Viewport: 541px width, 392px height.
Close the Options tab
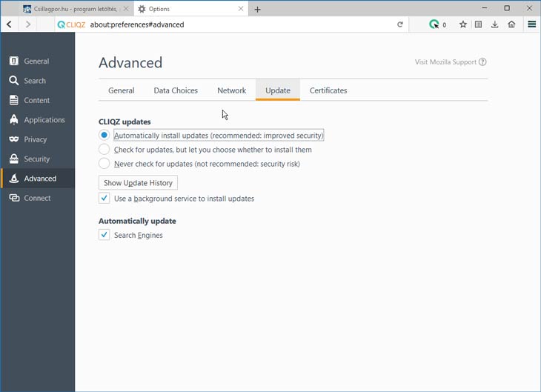point(241,9)
